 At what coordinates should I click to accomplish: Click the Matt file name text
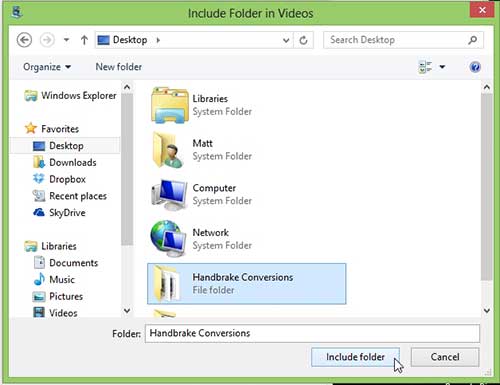(x=202, y=143)
